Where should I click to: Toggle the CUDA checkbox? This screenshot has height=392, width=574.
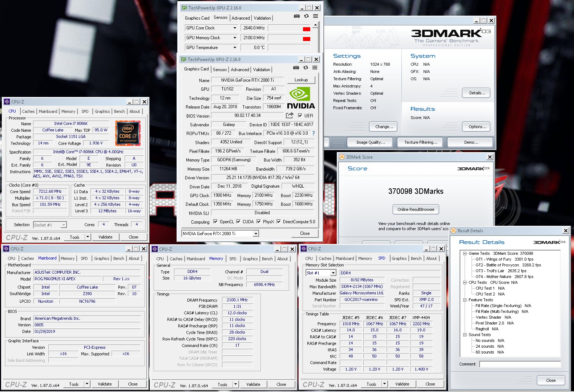point(238,221)
